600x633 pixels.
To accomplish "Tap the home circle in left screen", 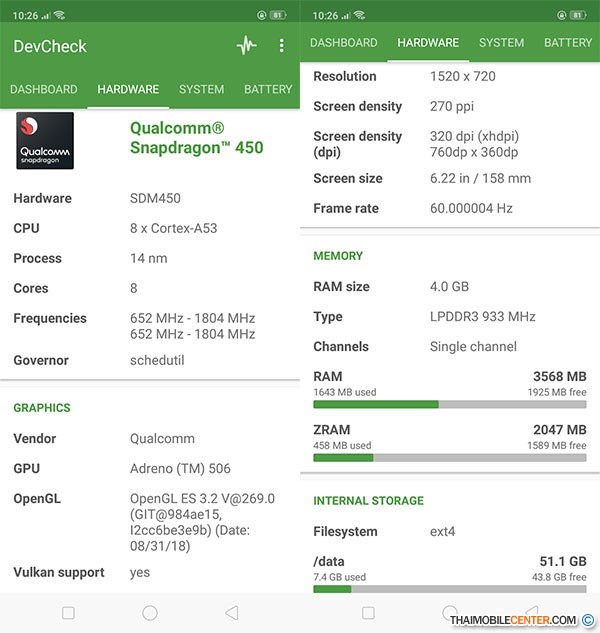I will tap(150, 613).
